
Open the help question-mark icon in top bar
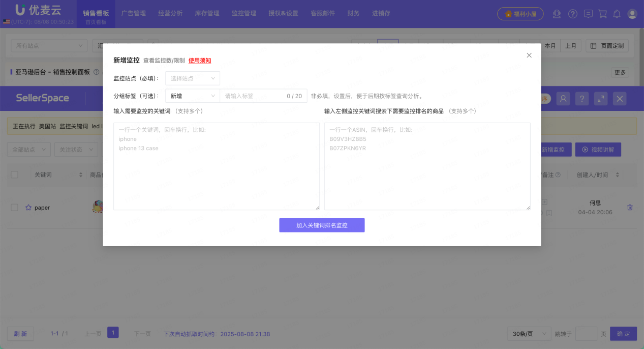coord(573,14)
